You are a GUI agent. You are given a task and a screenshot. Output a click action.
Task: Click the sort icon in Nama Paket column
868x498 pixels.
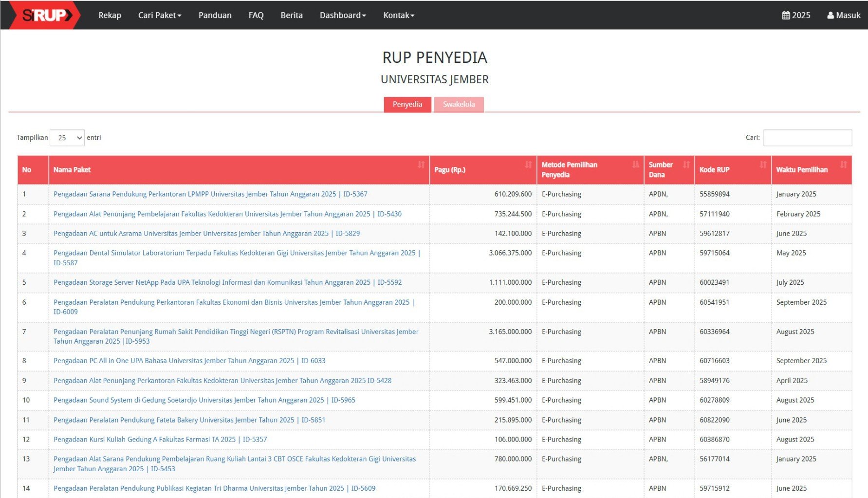click(421, 165)
